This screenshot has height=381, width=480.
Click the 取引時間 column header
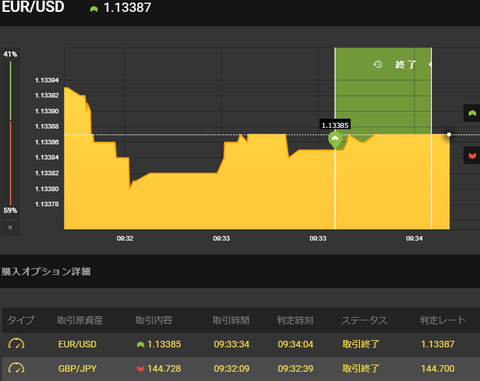(x=231, y=320)
